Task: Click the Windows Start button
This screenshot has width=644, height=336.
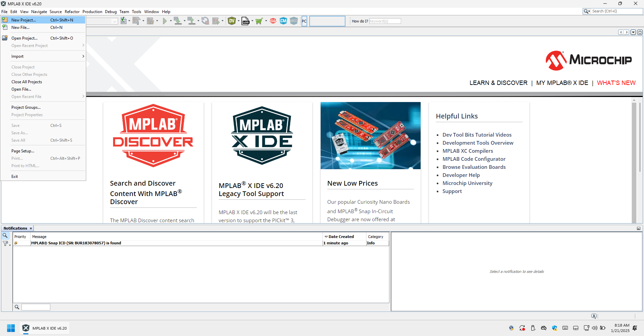Action: pos(11,328)
